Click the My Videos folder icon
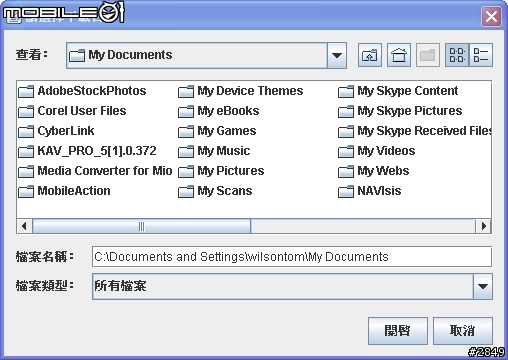508x360 pixels. click(x=346, y=151)
